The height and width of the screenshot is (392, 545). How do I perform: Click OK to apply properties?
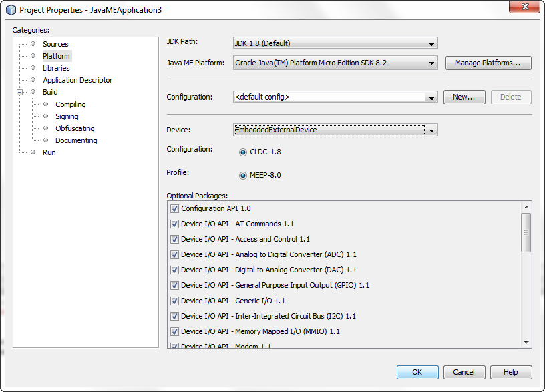click(x=417, y=372)
